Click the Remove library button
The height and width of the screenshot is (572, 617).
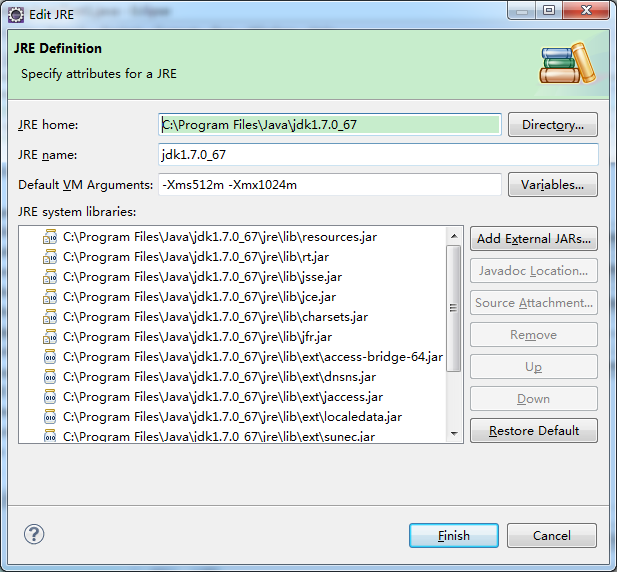tap(534, 335)
